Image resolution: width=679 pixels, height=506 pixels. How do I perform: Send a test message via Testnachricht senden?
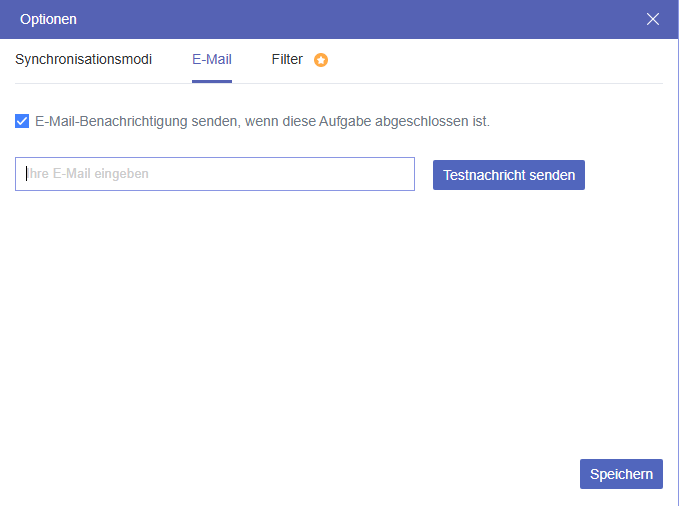tap(508, 175)
